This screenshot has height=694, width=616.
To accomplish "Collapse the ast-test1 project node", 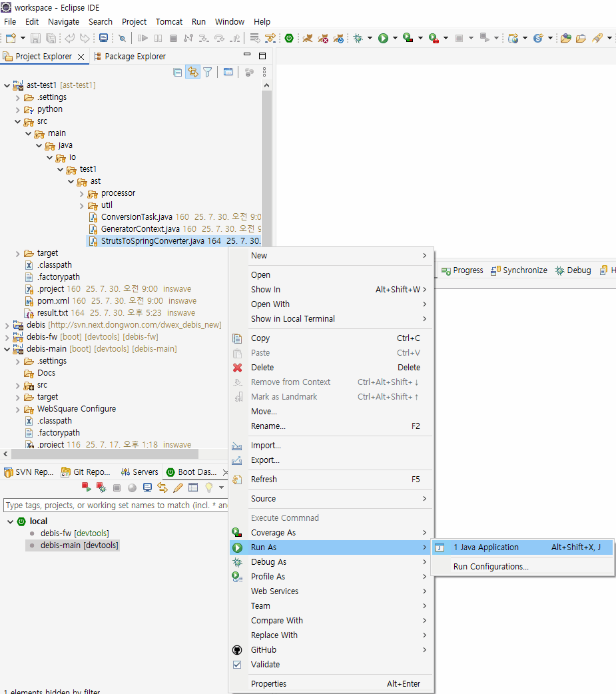I will coord(7,85).
